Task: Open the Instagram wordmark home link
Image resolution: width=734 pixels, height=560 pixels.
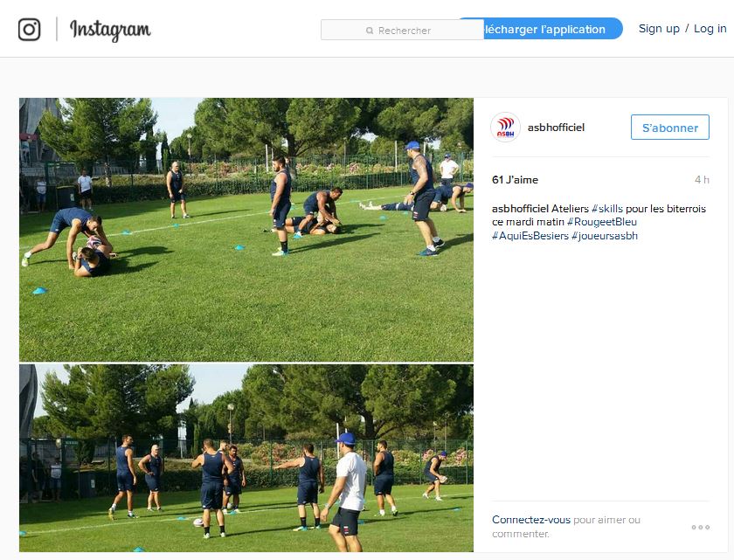Action: point(110,30)
